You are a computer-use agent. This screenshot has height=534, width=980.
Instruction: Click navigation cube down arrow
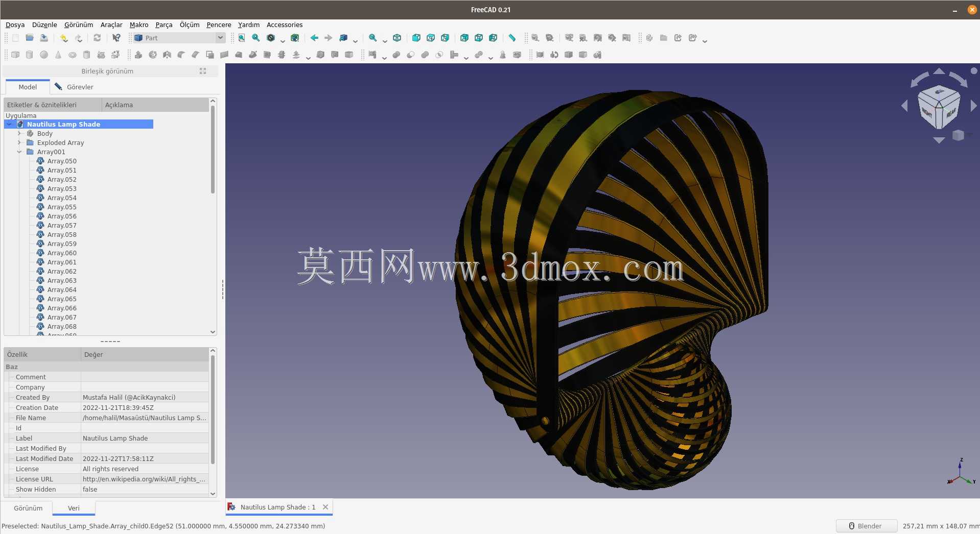(x=939, y=140)
